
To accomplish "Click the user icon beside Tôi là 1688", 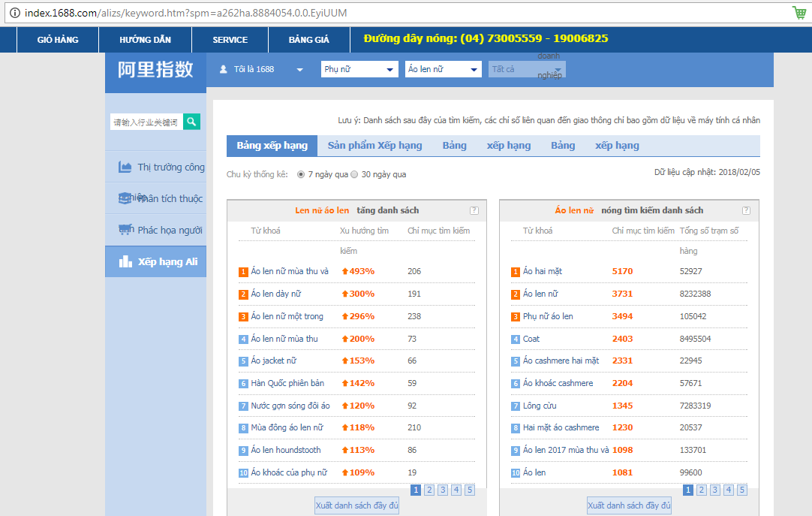I will point(223,69).
